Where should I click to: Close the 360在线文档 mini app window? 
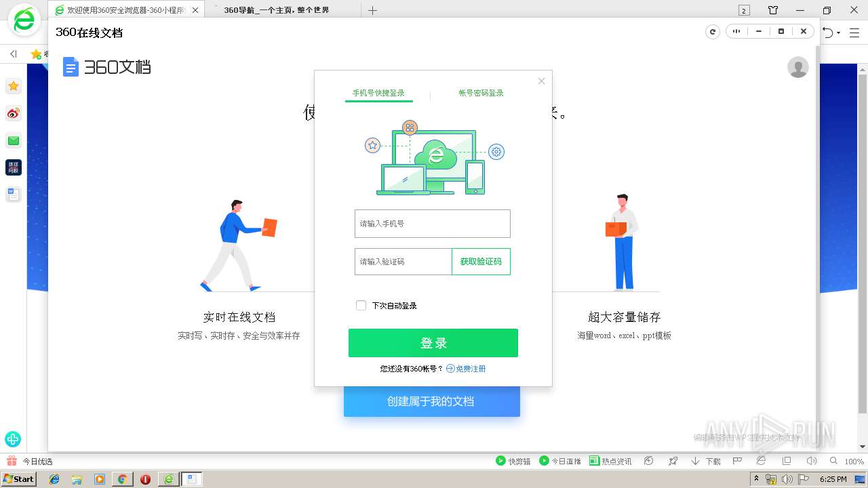804,31
